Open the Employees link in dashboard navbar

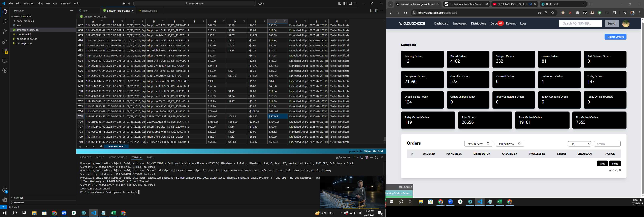pos(459,24)
